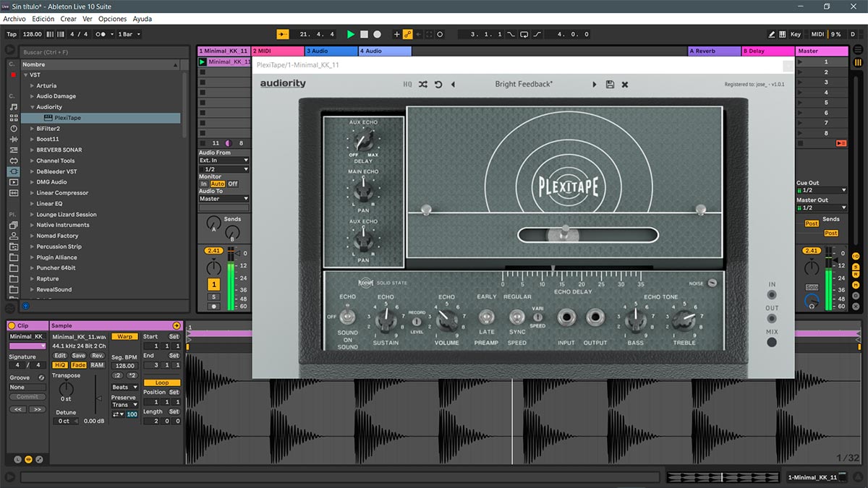Toggle HQ mode in PlexiTape
Screen dimensions: 868x488
[x=407, y=85]
